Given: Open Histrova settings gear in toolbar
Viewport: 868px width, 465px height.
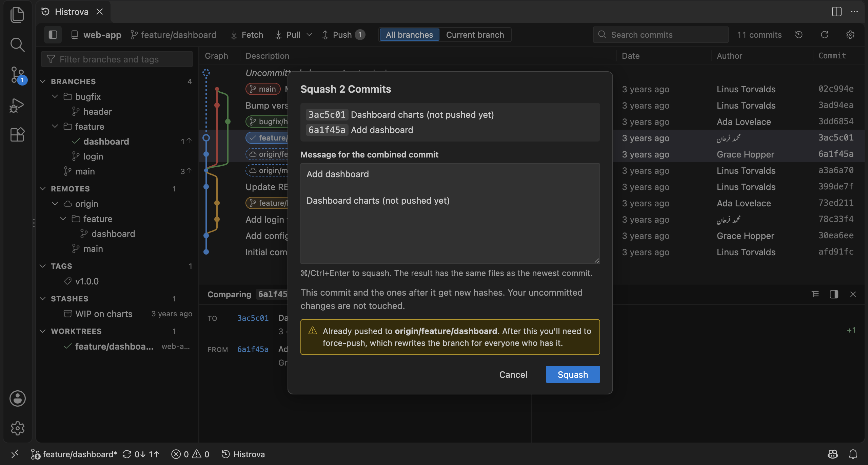Looking at the screenshot, I should pos(850,35).
